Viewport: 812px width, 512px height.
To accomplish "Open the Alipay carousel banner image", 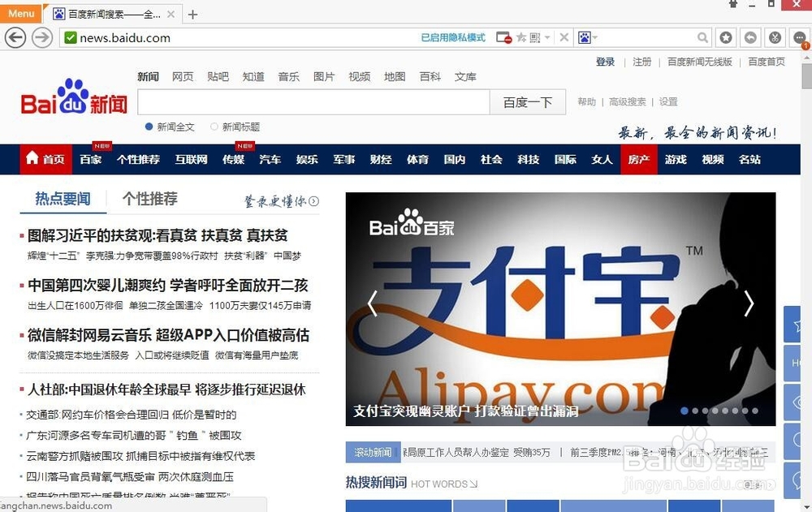I will (x=560, y=309).
